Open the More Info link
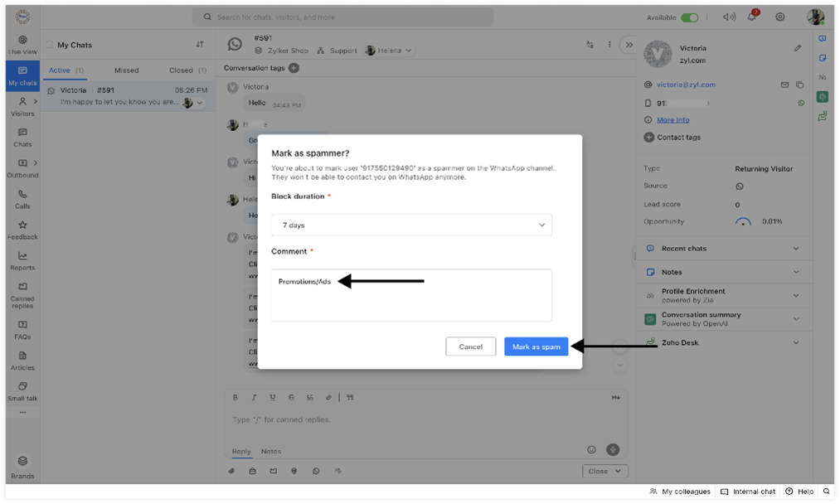 (x=672, y=120)
